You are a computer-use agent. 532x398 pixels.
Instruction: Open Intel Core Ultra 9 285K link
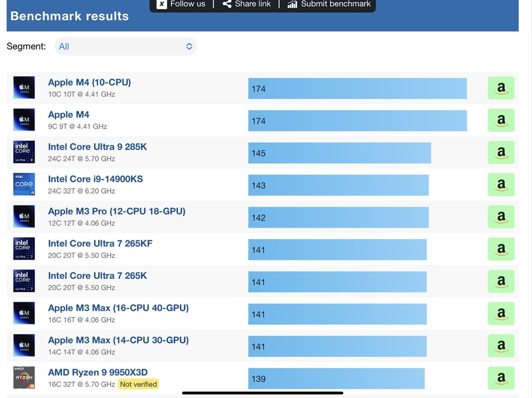98,147
